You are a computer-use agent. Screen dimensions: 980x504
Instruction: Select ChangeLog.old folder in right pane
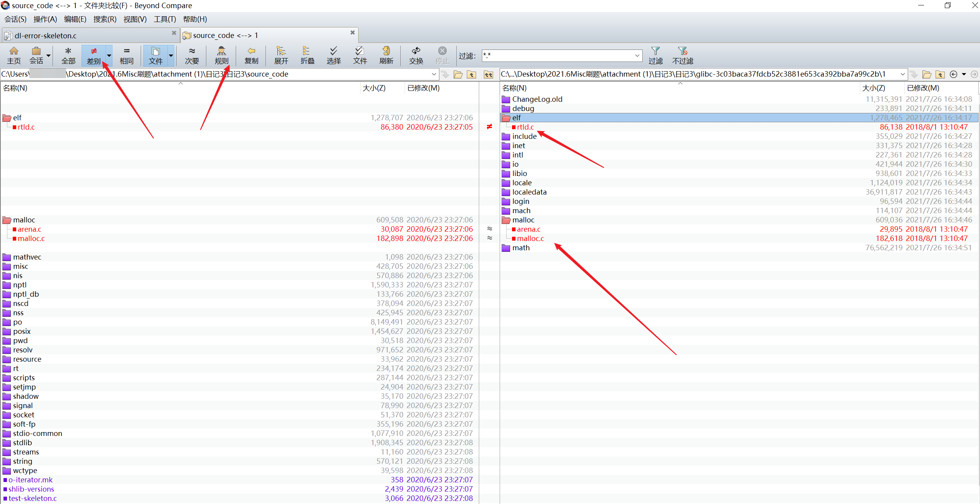(537, 99)
